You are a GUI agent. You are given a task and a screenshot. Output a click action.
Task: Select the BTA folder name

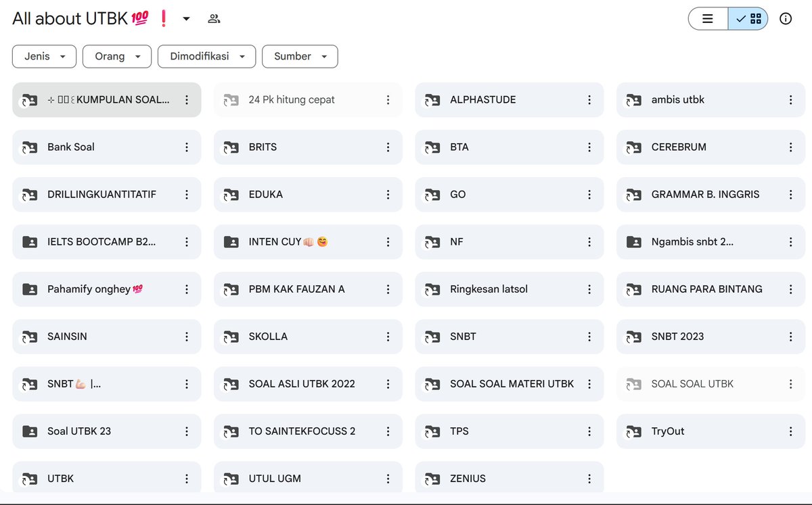click(459, 147)
